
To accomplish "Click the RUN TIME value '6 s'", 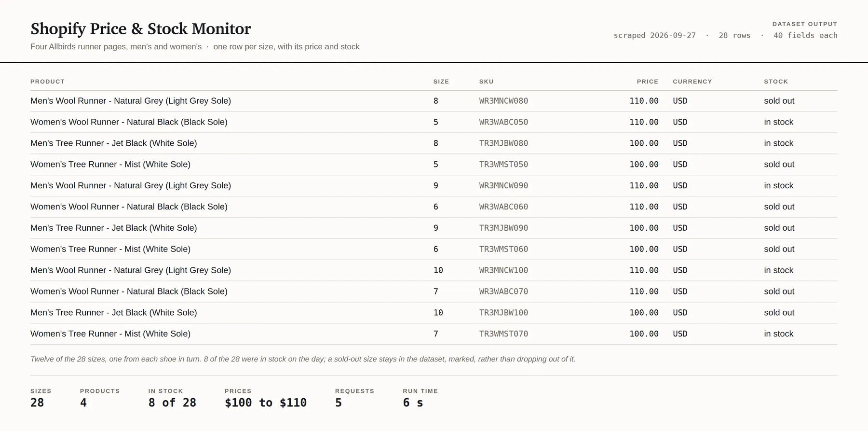I will pyautogui.click(x=413, y=403).
